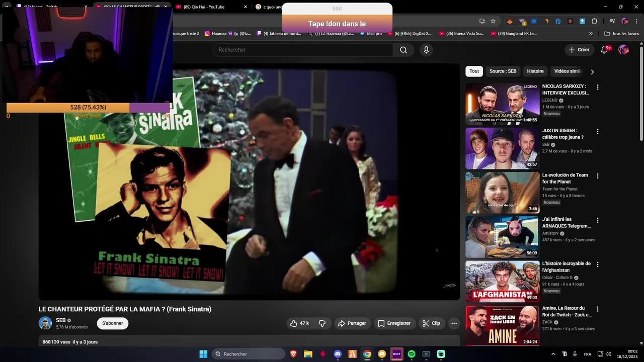Show more filter chips with right arrow
The image size is (644, 362).
[592, 72]
